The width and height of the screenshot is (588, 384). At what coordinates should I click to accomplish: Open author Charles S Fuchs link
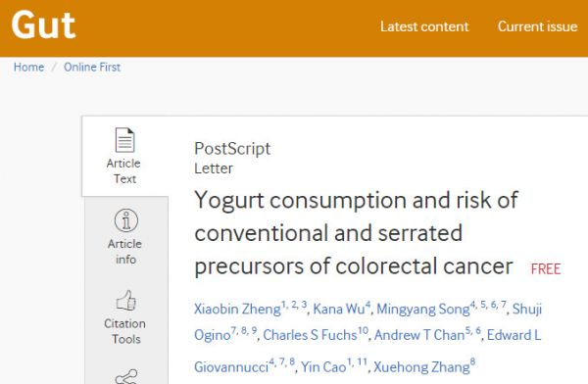click(x=310, y=335)
